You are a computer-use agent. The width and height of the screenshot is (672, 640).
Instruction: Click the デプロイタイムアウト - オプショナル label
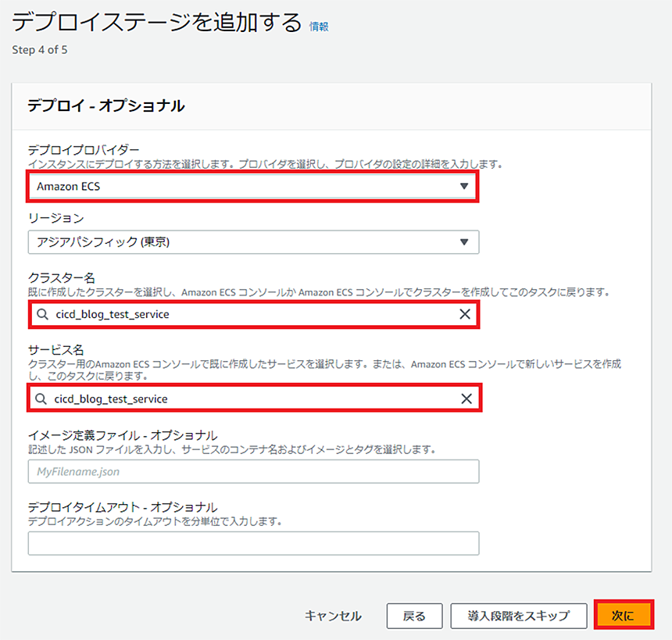click(x=123, y=507)
